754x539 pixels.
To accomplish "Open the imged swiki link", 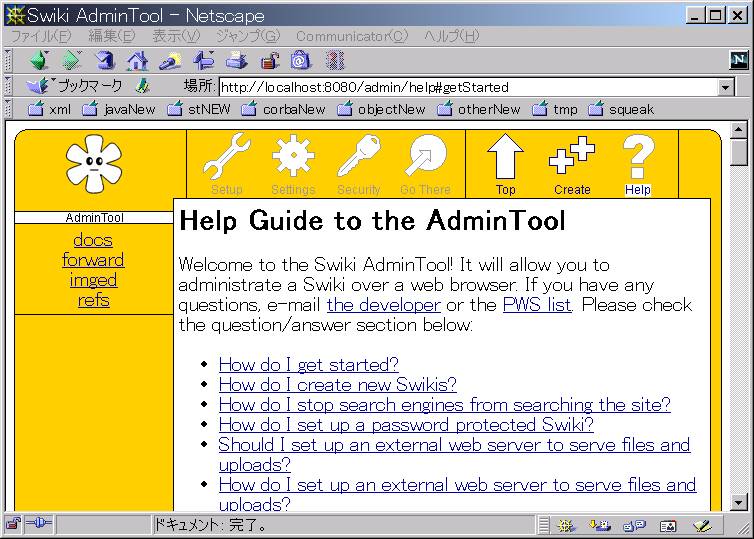I will [93, 280].
